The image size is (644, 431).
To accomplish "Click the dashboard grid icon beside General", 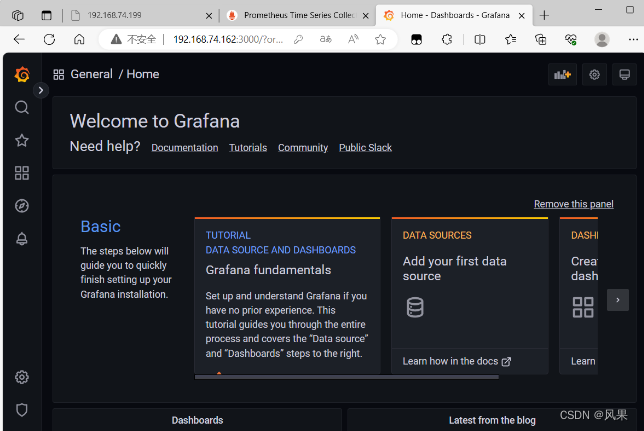I will point(59,74).
